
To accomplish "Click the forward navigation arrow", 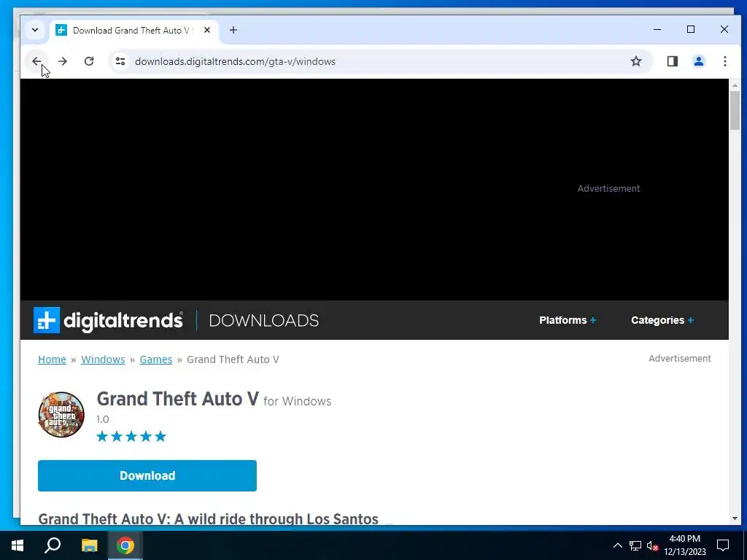I will click(x=63, y=61).
